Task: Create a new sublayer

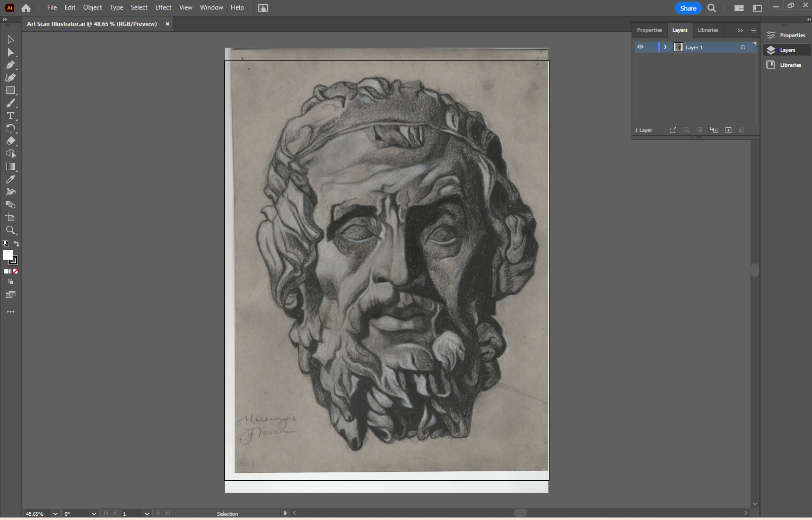Action: click(x=714, y=130)
